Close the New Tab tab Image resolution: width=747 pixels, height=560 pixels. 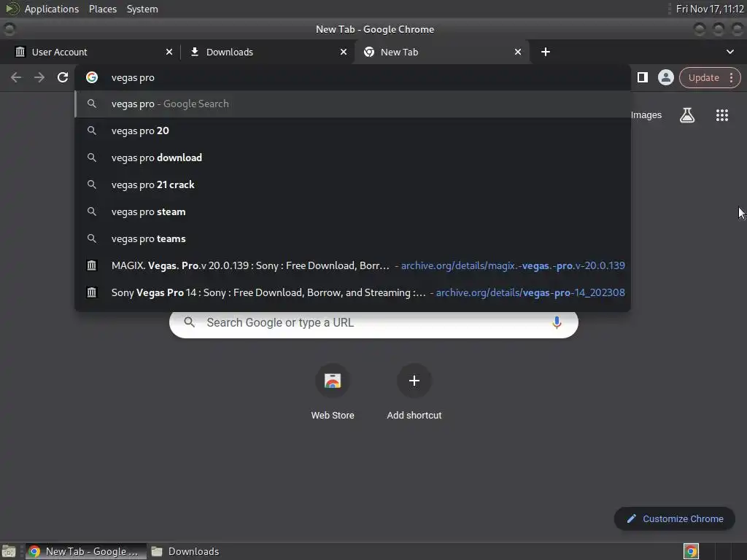click(518, 52)
